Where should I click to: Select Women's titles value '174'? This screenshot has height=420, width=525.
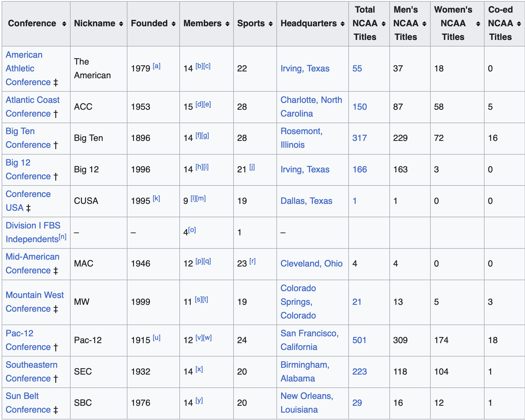(441, 340)
